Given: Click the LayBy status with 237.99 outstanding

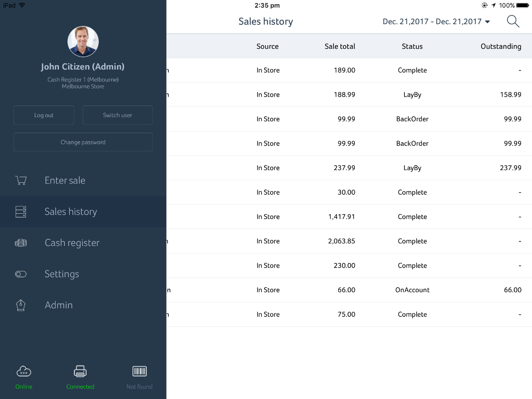Looking at the screenshot, I should (x=412, y=168).
